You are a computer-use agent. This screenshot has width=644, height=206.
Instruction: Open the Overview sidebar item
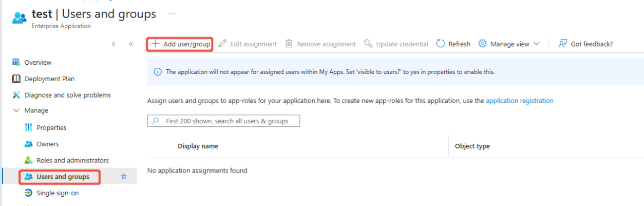pyautogui.click(x=38, y=62)
